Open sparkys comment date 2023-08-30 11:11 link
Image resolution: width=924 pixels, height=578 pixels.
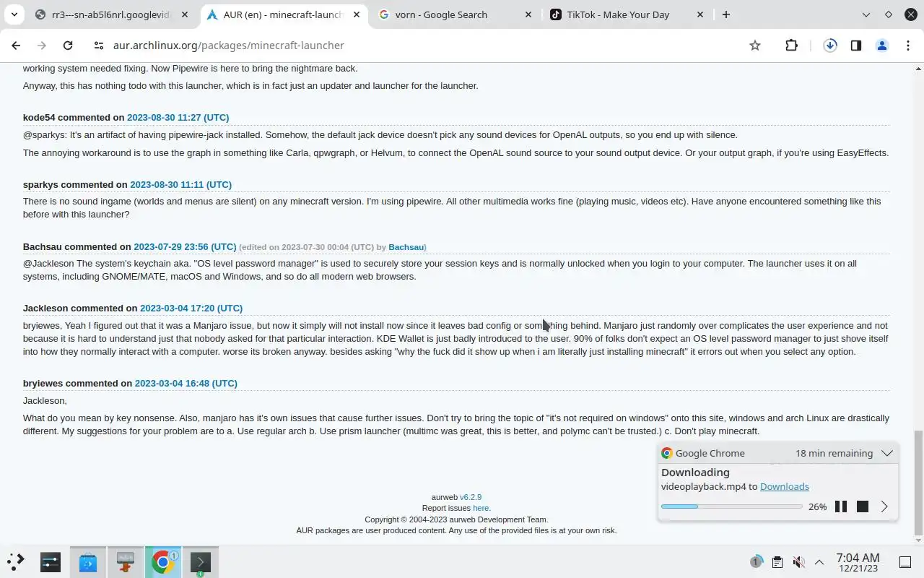(x=180, y=184)
